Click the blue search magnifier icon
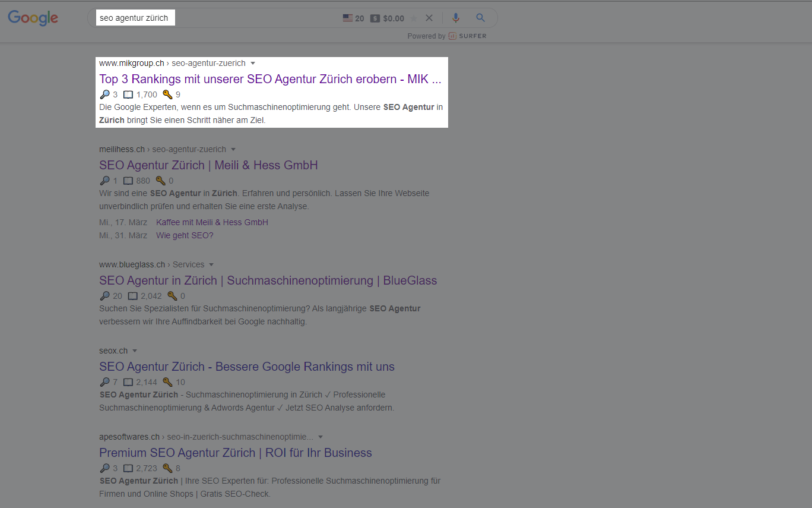This screenshot has width=812, height=508. (481, 18)
